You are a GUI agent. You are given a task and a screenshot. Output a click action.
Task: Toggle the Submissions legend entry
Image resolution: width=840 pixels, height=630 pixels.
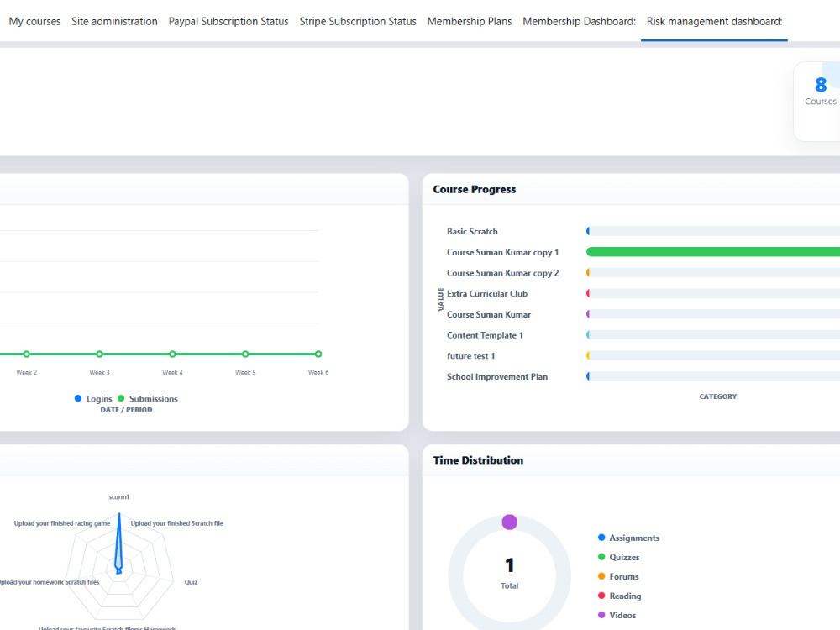pos(148,398)
